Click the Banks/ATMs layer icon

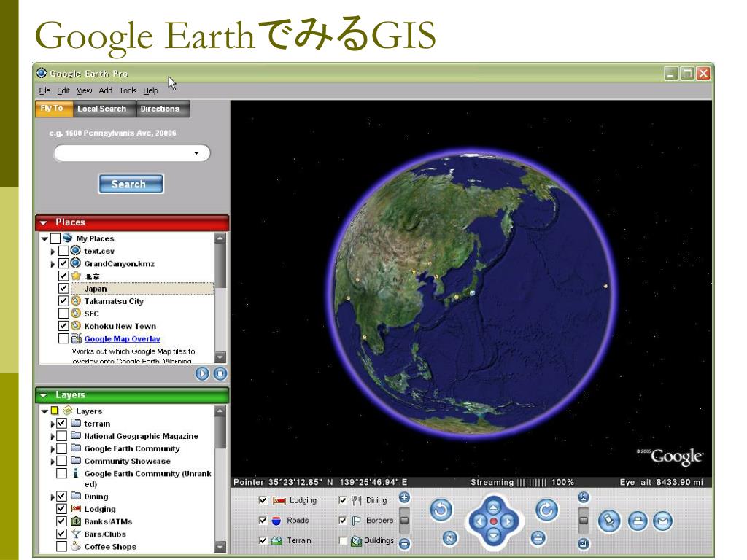(x=76, y=521)
